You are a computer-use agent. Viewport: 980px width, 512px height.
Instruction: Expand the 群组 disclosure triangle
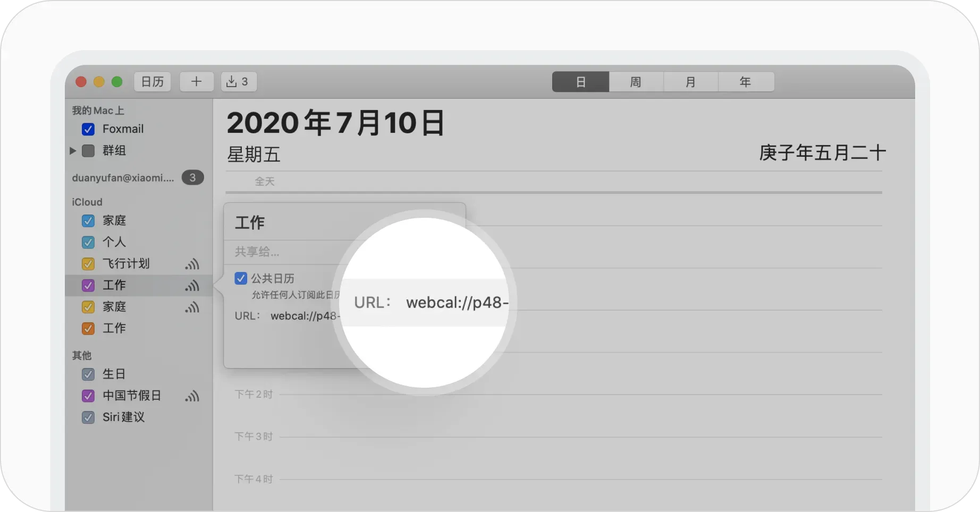click(x=73, y=151)
